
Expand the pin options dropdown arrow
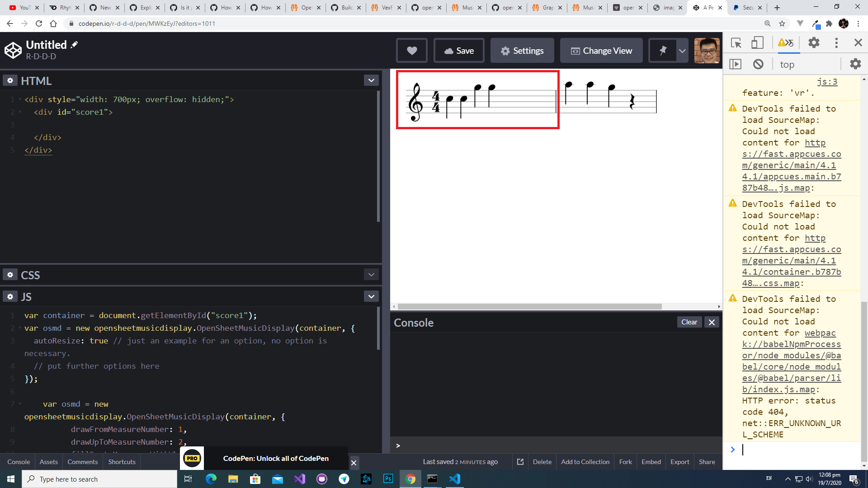click(682, 51)
